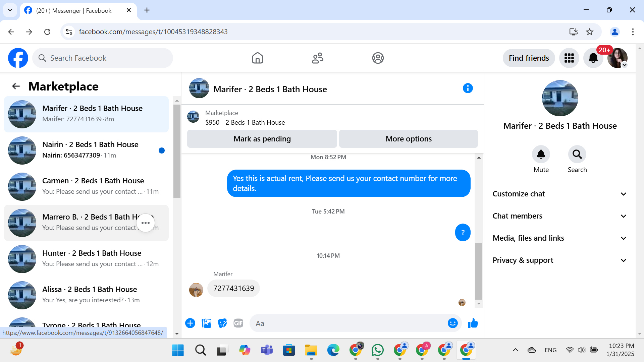Image resolution: width=644 pixels, height=362 pixels.
Task: Close the Messenger browser tab
Action: coord(129,10)
